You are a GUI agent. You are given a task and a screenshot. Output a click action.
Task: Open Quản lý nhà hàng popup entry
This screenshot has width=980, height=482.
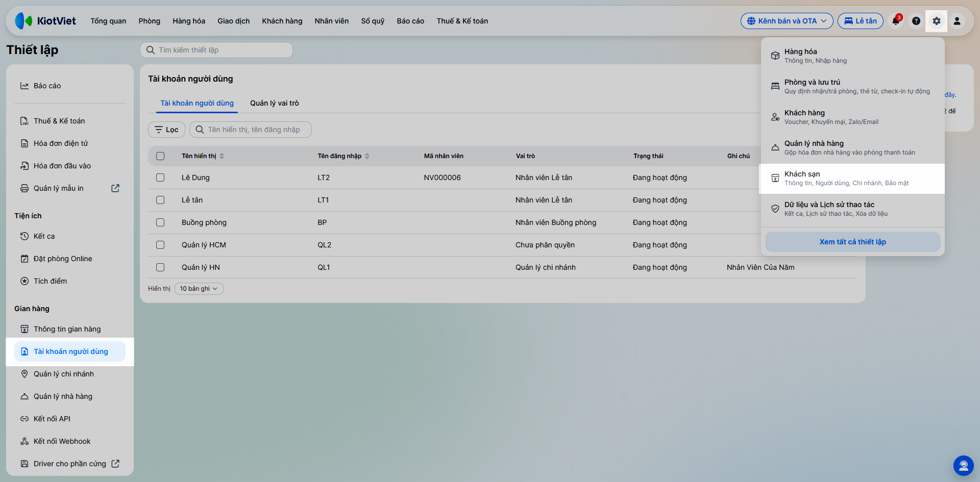click(852, 148)
